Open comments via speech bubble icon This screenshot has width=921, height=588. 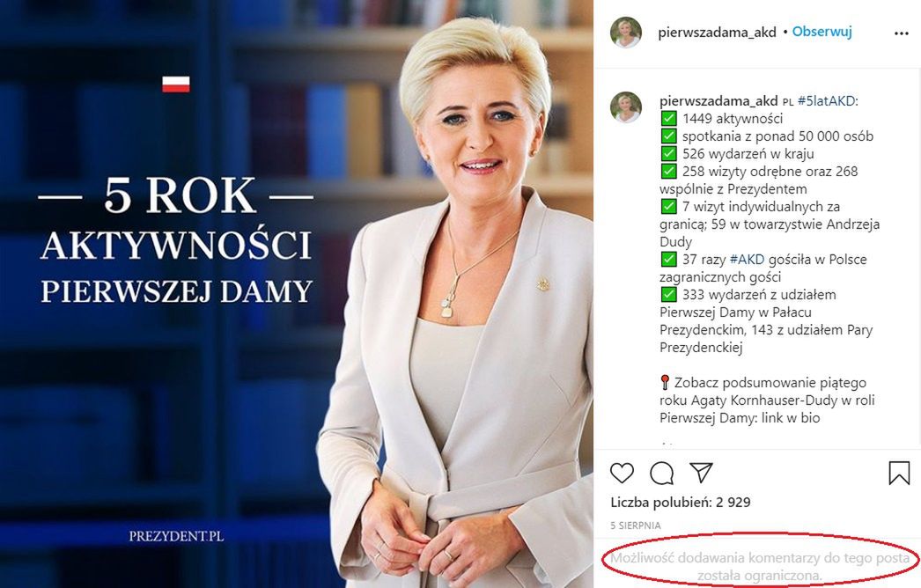(662, 473)
